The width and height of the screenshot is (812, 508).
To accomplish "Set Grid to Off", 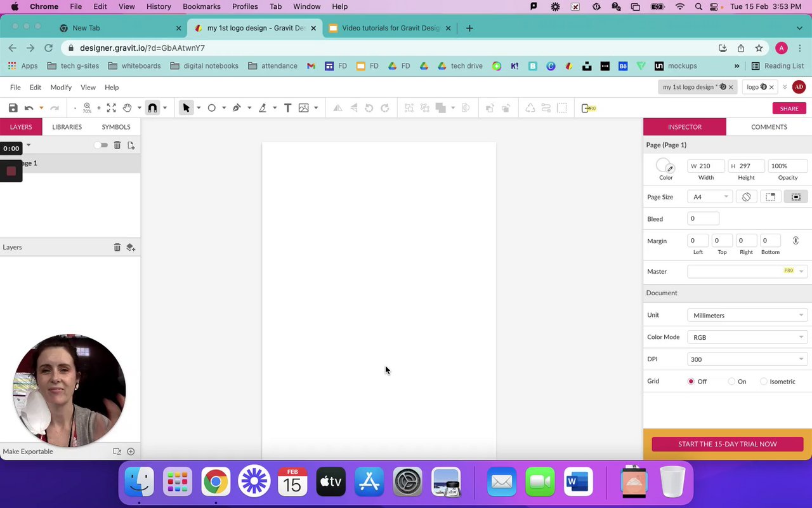I will [691, 382].
